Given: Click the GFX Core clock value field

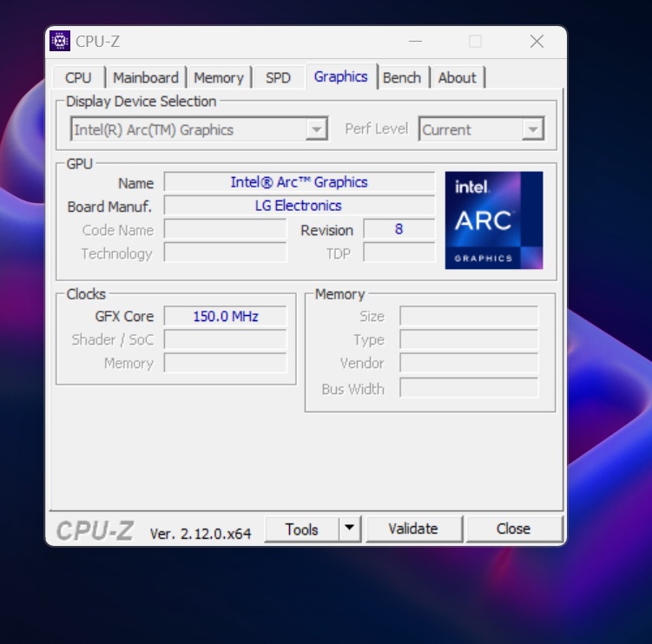Looking at the screenshot, I should point(225,316).
